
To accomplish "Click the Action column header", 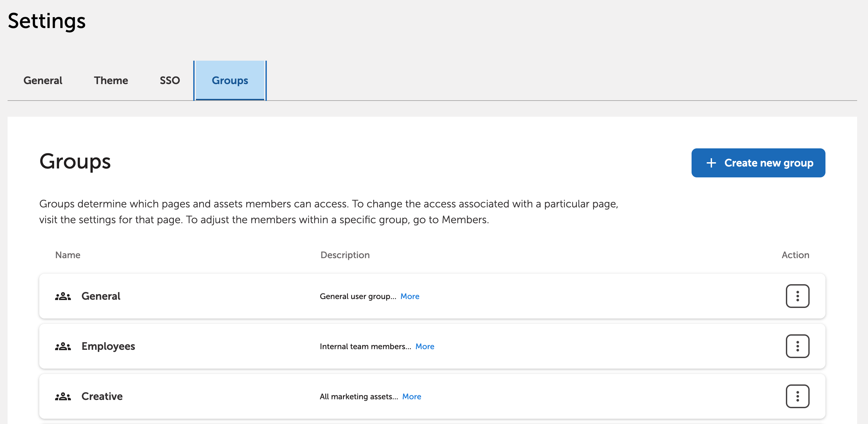I will [795, 255].
